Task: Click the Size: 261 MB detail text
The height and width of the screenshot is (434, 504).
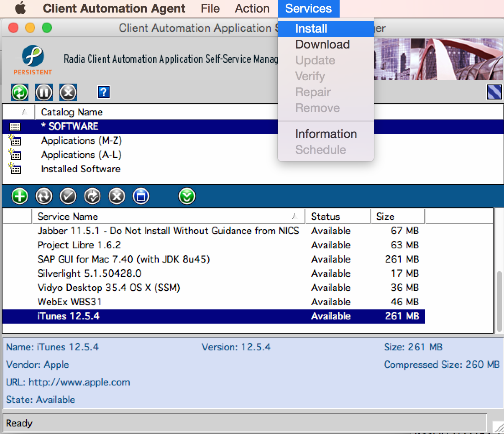Action: [413, 347]
